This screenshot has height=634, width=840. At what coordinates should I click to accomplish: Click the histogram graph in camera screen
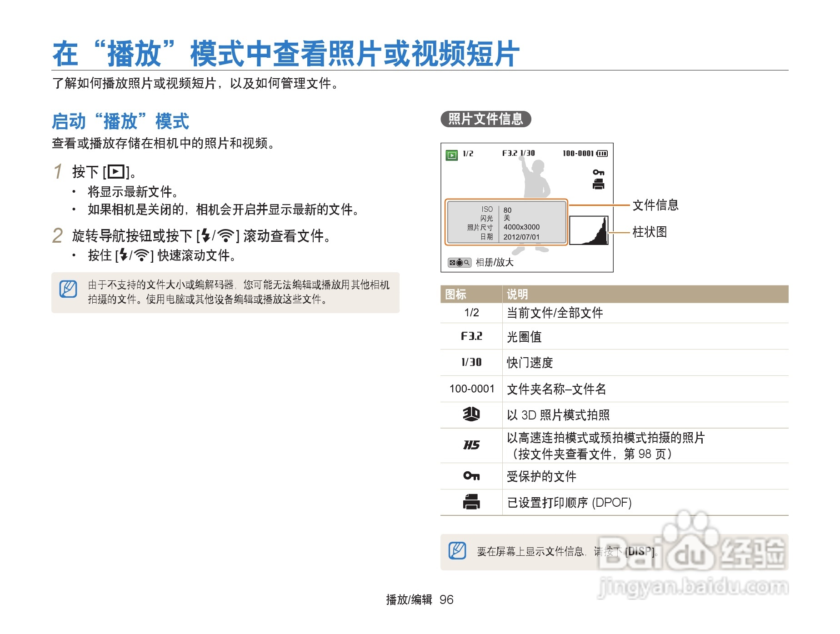tap(589, 230)
